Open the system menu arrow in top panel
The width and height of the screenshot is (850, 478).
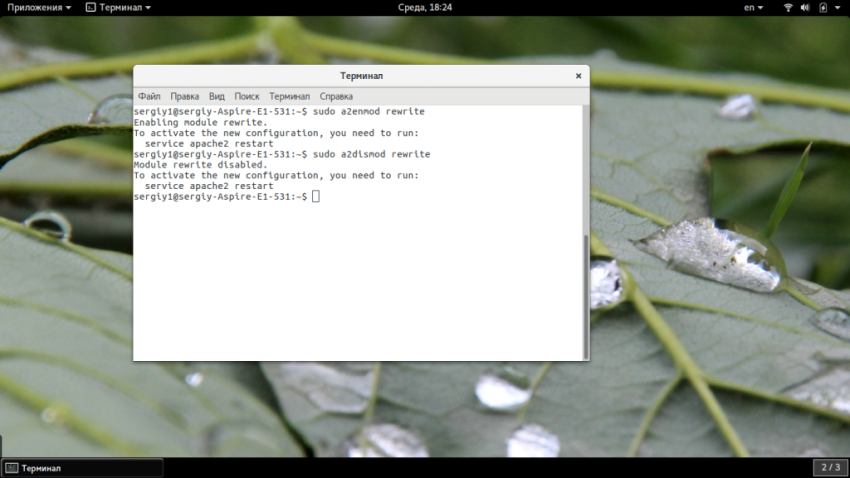(838, 7)
